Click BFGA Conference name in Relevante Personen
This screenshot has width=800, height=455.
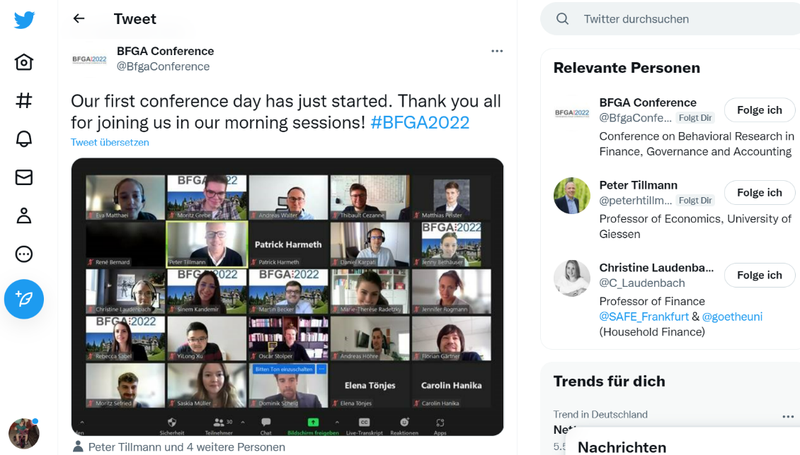(648, 103)
